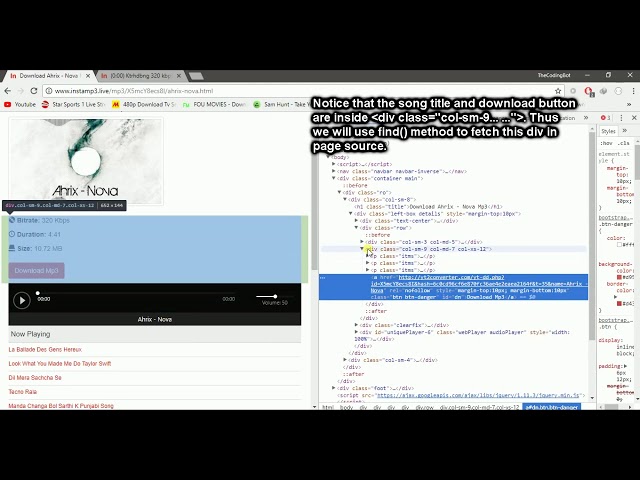Click the border-color red swatch

(x=619, y=303)
